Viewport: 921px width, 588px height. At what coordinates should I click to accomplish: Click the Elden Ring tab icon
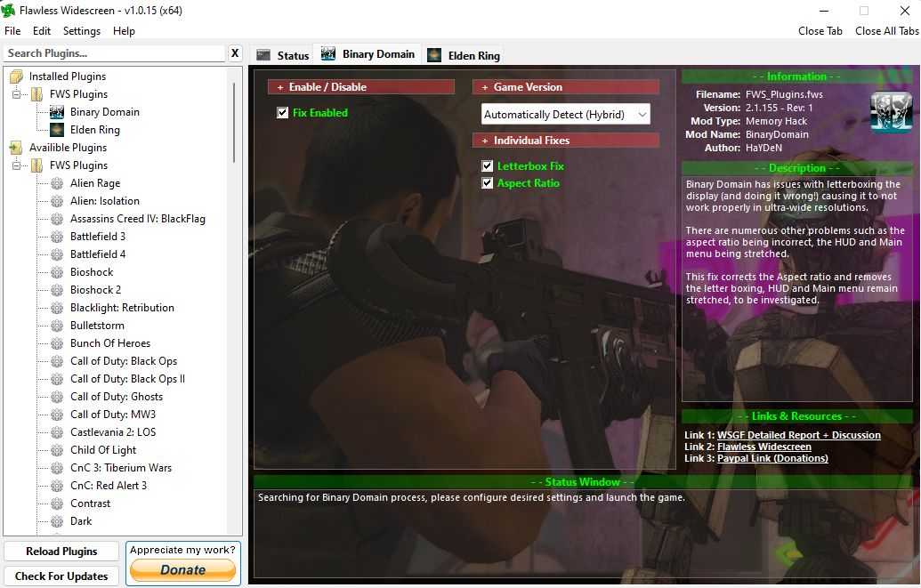coord(434,55)
